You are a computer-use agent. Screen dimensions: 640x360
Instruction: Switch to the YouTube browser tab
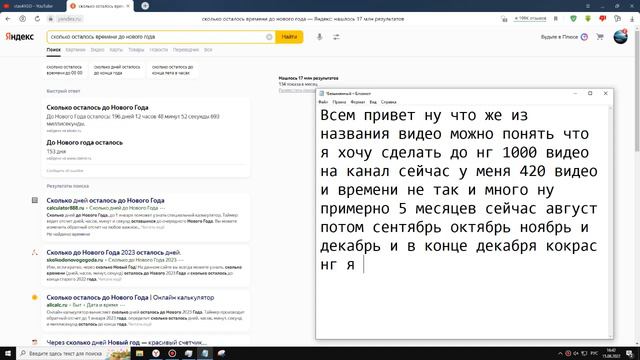click(x=33, y=6)
